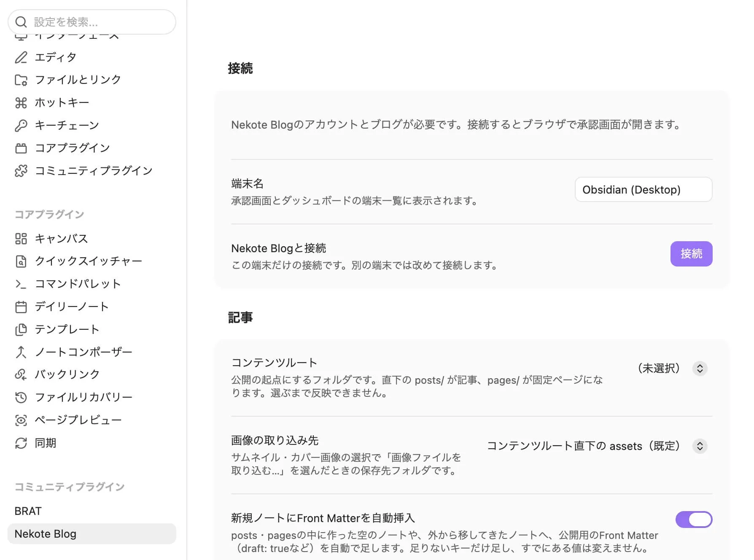Open ファイルとリンク settings tab
Viewport: 754px width, 560px height.
[92, 80]
